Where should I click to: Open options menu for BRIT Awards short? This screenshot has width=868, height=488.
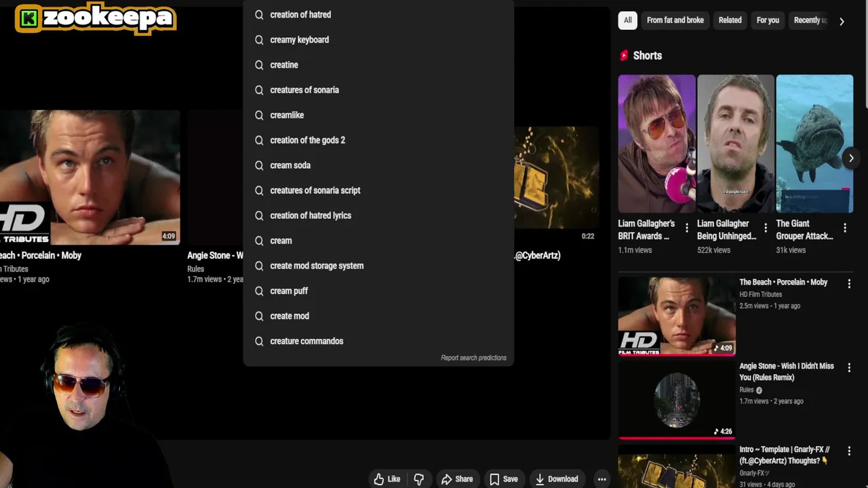(687, 228)
